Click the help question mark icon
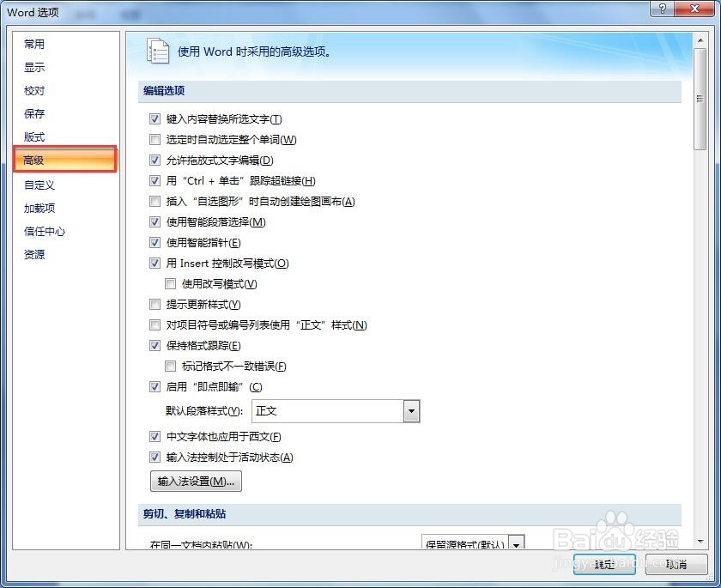Viewport: 721px width, 588px height. click(662, 9)
